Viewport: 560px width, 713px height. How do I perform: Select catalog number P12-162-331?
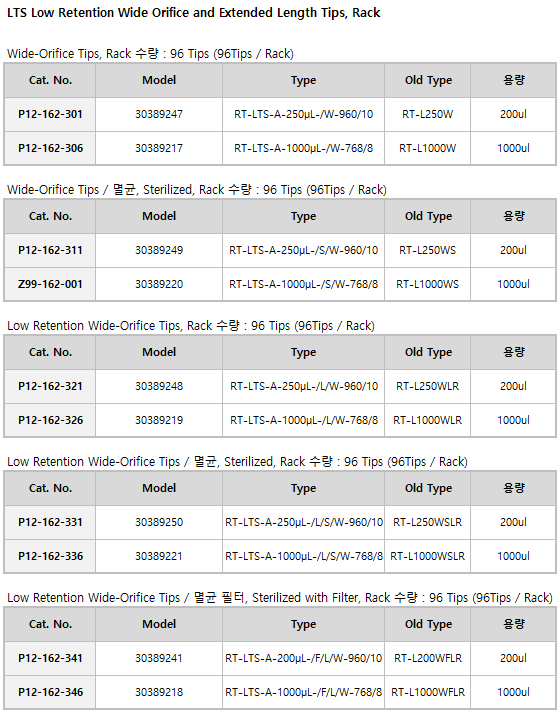pyautogui.click(x=50, y=522)
